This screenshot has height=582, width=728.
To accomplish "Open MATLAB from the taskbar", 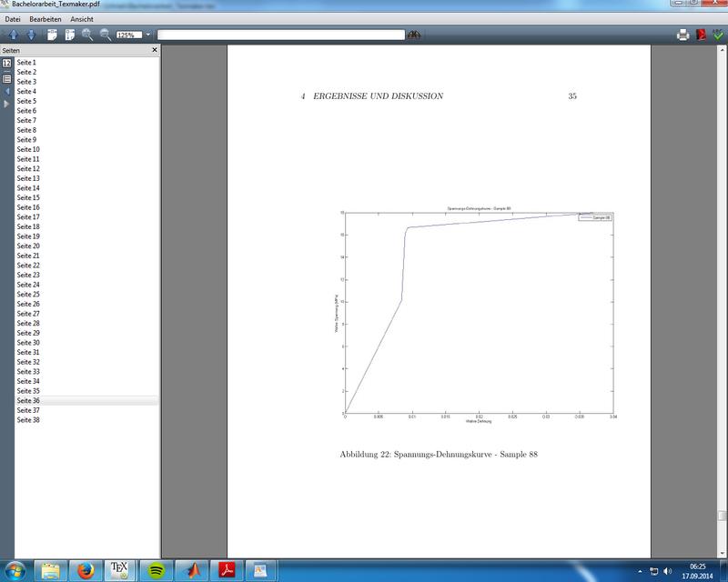I will coord(191,570).
